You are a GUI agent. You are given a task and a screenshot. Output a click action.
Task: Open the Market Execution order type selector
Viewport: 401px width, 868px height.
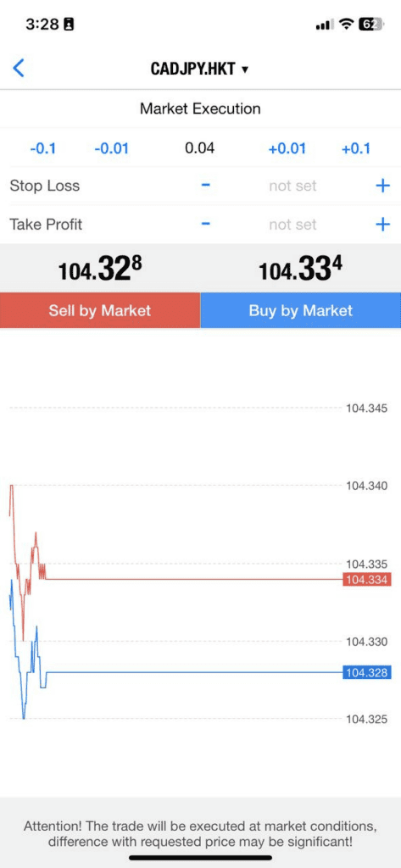[200, 108]
